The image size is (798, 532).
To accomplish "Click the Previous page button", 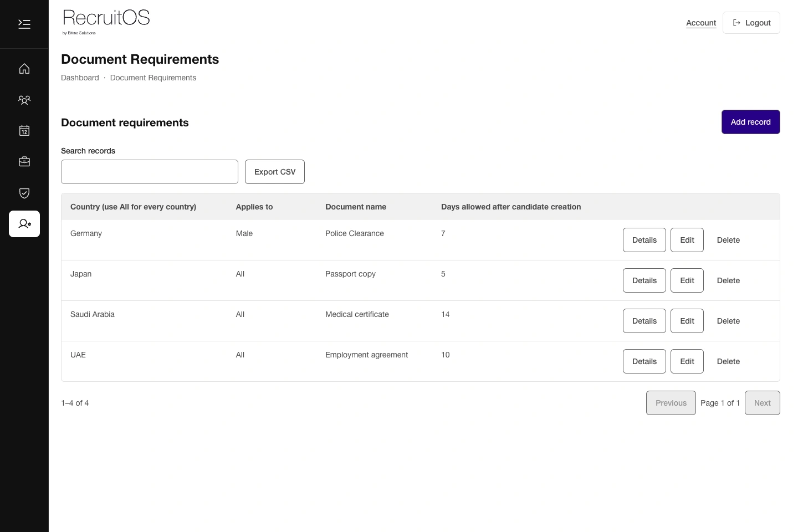I will pyautogui.click(x=671, y=403).
